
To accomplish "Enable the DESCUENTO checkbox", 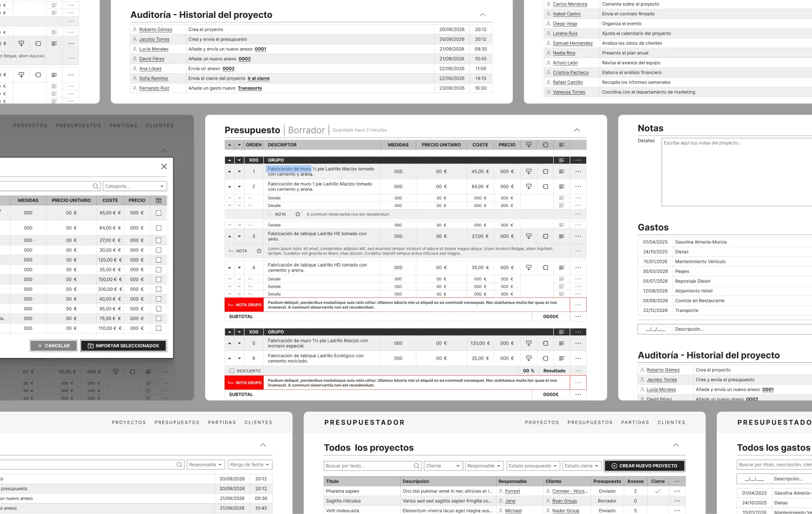I will point(232,371).
